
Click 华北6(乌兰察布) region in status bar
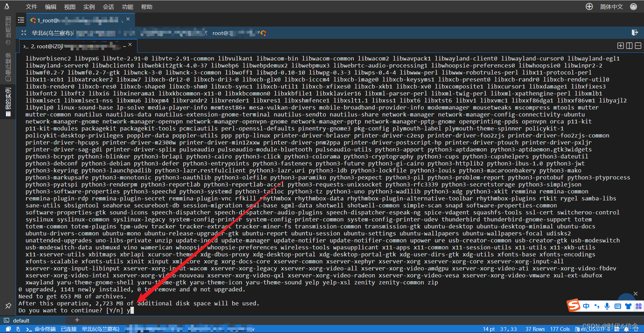[x=101, y=329]
